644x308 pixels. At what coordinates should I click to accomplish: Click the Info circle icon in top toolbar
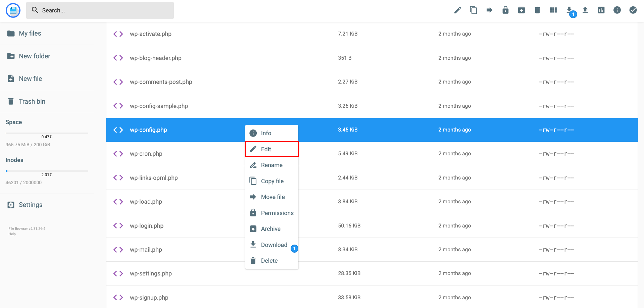pos(617,10)
